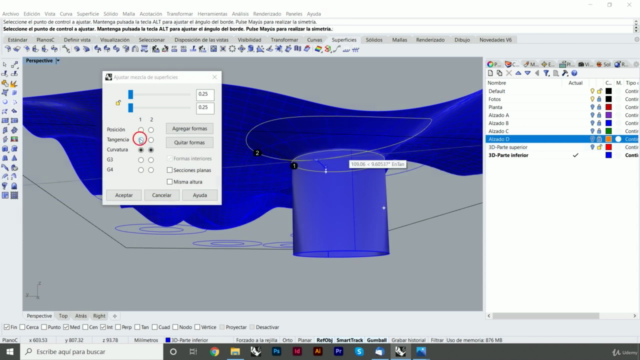Toggle the Cerca object snap checkbox
The height and width of the screenshot is (360, 640).
point(22,327)
